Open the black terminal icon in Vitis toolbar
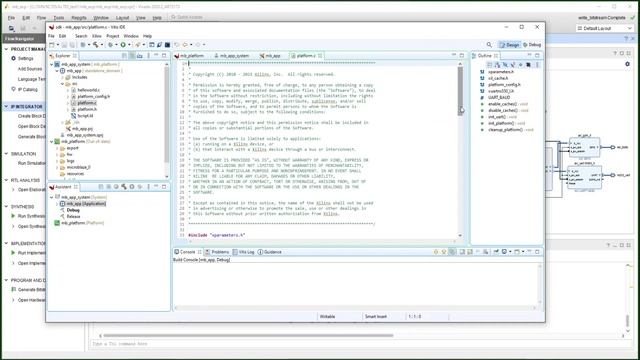This screenshot has width=640, height=360. [167, 45]
